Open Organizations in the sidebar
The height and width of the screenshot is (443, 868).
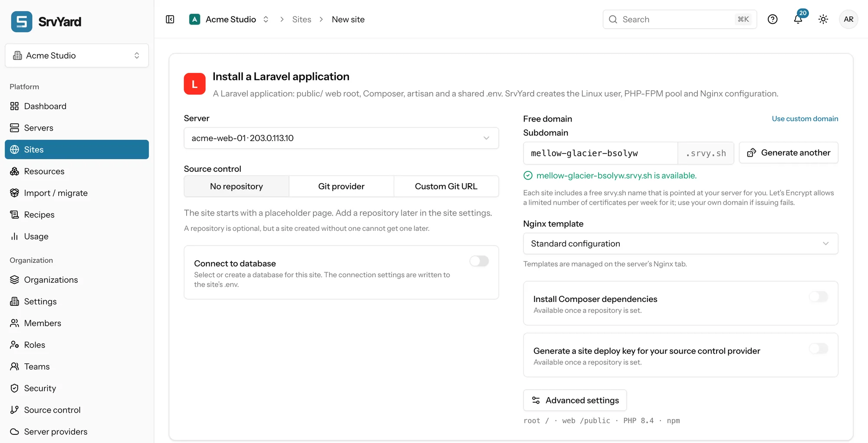(77, 280)
